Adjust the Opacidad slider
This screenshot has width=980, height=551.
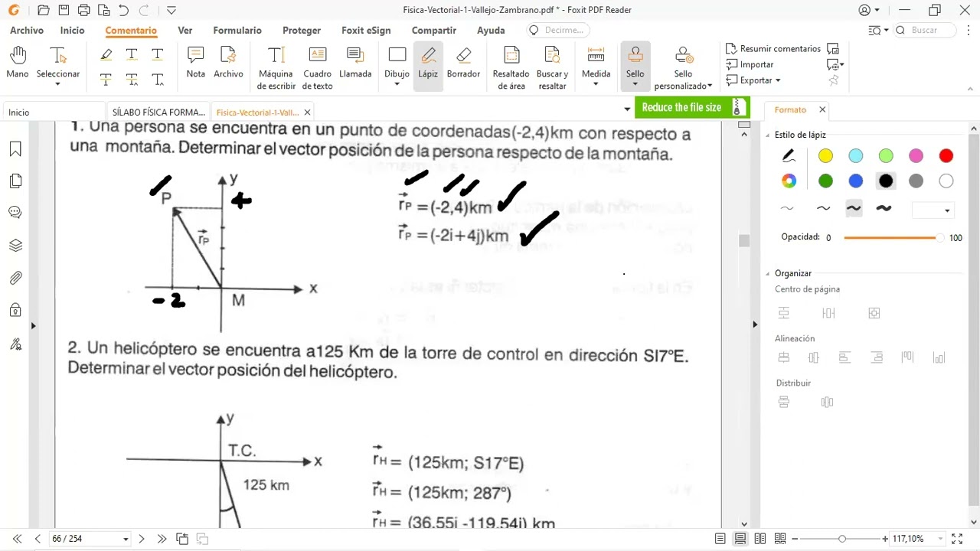pos(893,238)
